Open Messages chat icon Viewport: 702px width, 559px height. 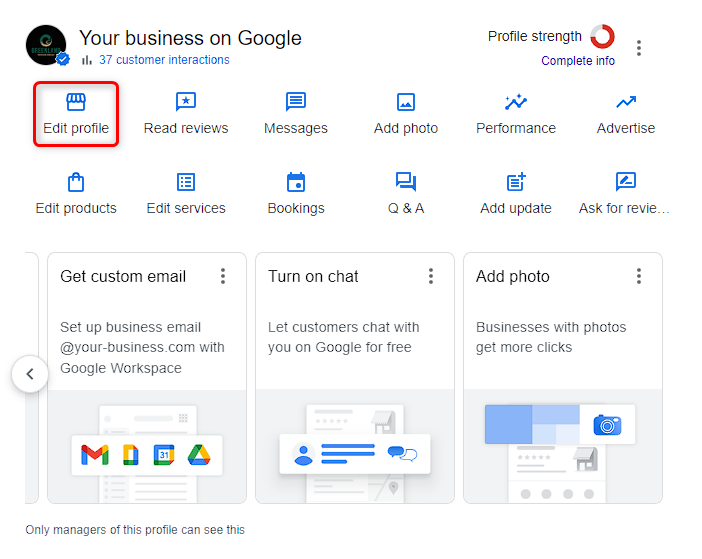[x=295, y=102]
